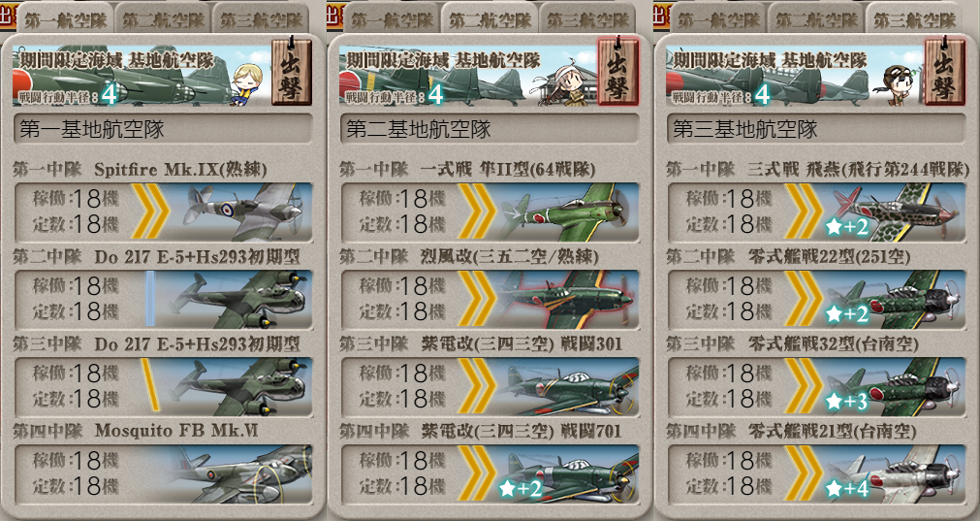The image size is (980, 521).
Task: Click the Mosquito FB Mk.VI aircraft image
Action: point(240,474)
